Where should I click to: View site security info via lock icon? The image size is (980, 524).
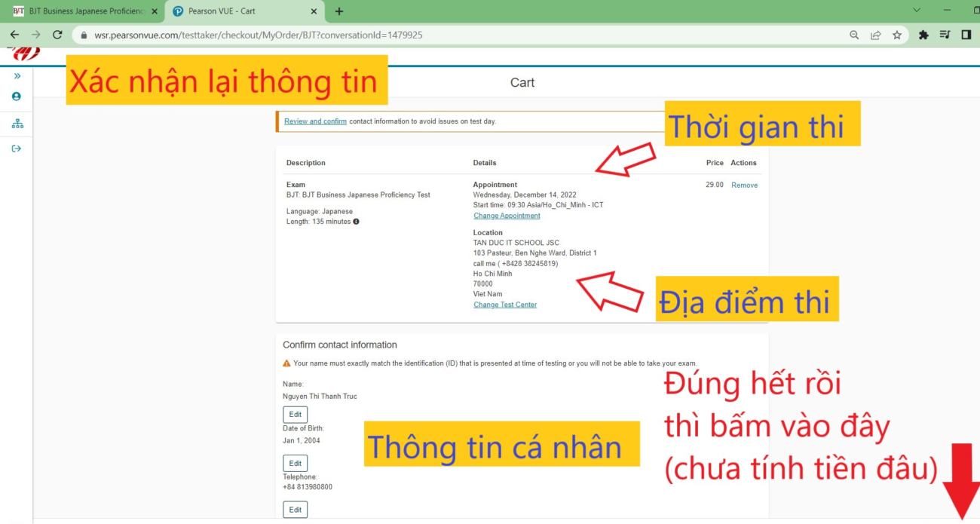[84, 35]
